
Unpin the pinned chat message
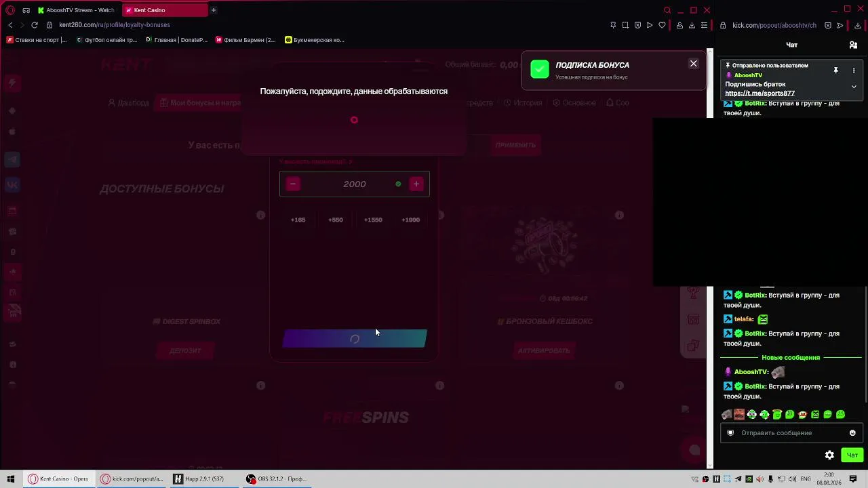pyautogui.click(x=836, y=70)
